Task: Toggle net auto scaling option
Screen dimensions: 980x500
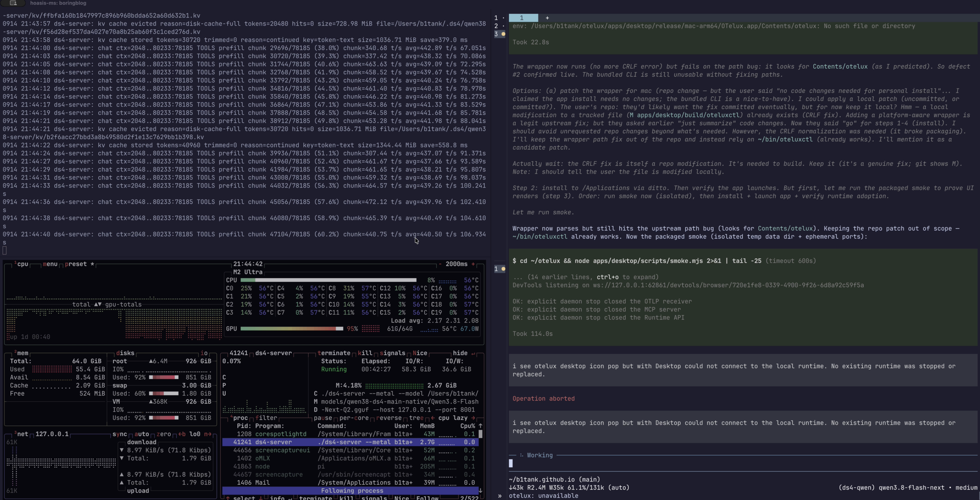Action: coord(141,434)
